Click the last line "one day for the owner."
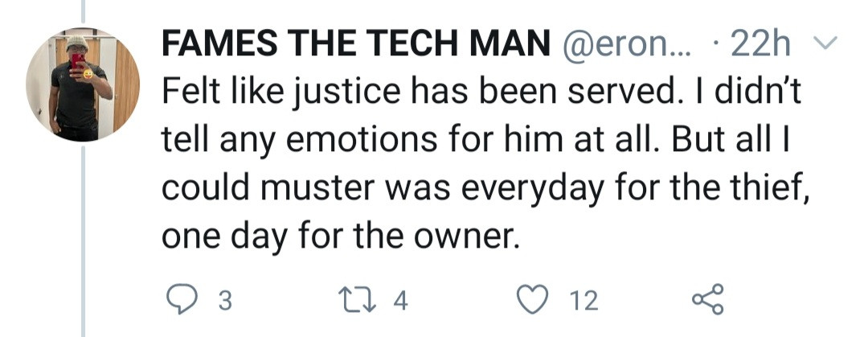Viewport: 868px width, 337px height. click(336, 237)
